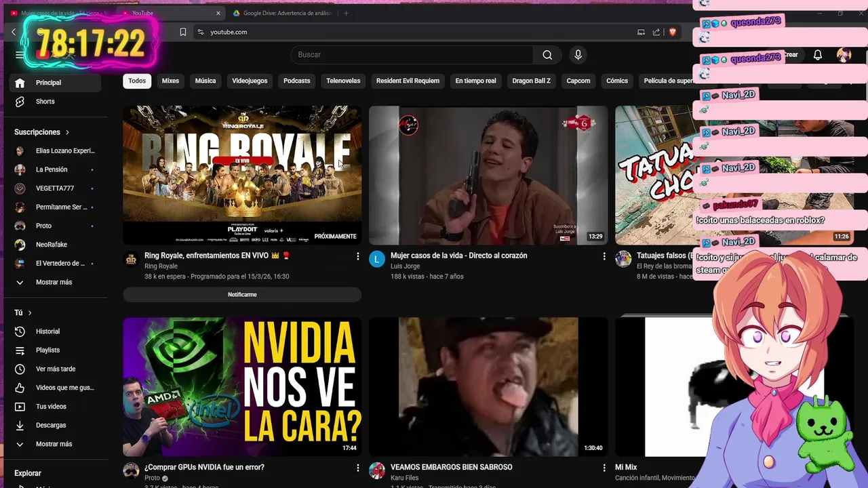Viewport: 868px width, 488px height.
Task: Select the Telenovelas filter chip
Action: point(343,81)
